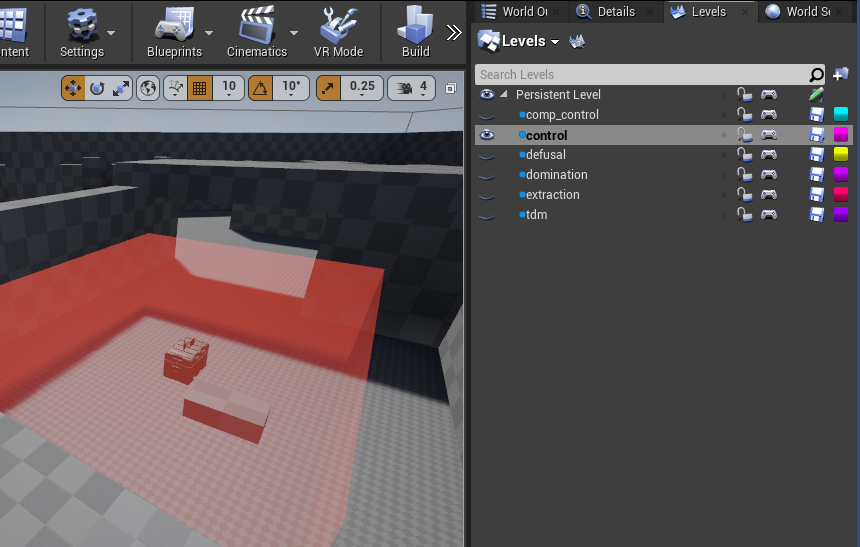
Task: Open the Settings dropdown arrow
Action: tap(111, 33)
